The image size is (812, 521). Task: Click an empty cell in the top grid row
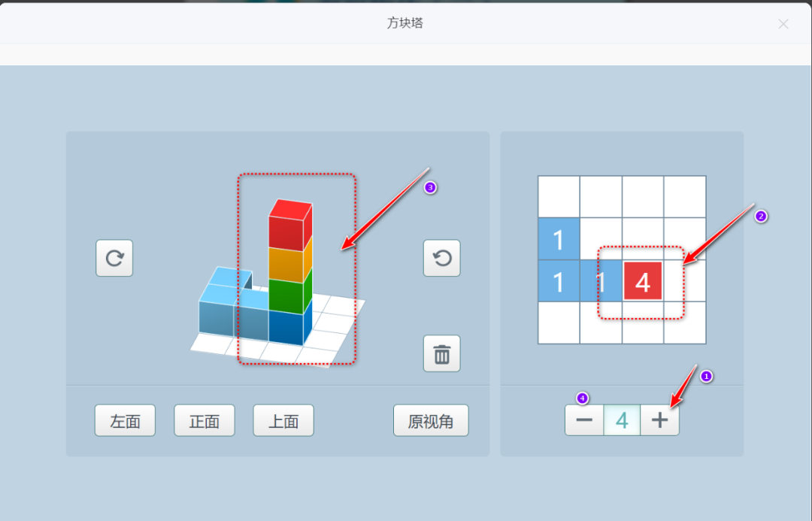pos(601,197)
